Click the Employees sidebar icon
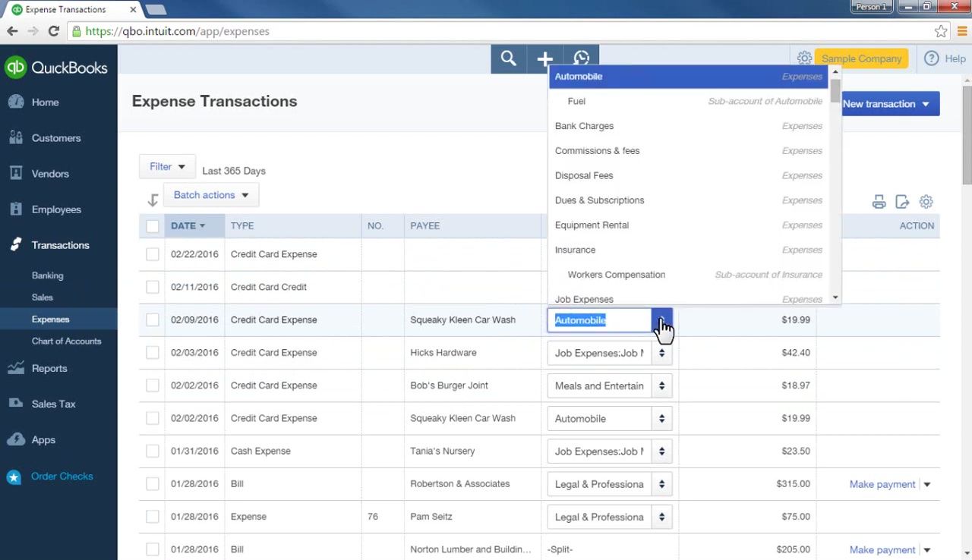Image resolution: width=972 pixels, height=560 pixels. (15, 209)
